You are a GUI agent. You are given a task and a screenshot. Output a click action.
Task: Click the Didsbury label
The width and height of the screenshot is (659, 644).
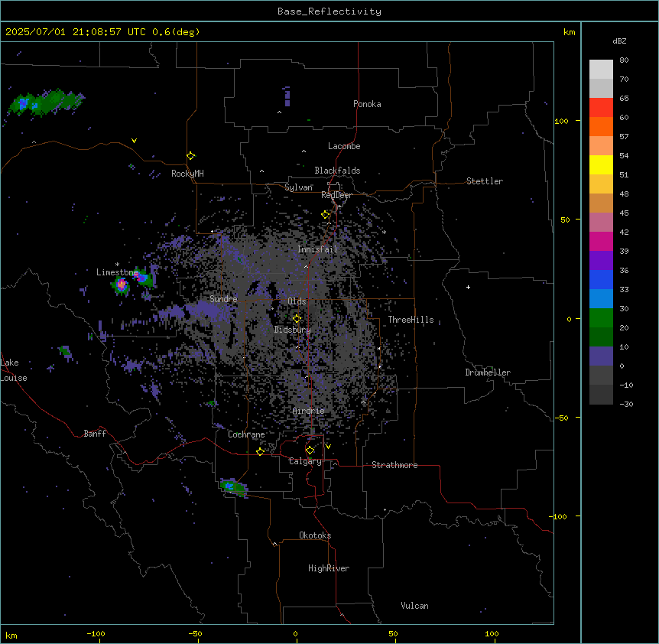[x=292, y=330]
